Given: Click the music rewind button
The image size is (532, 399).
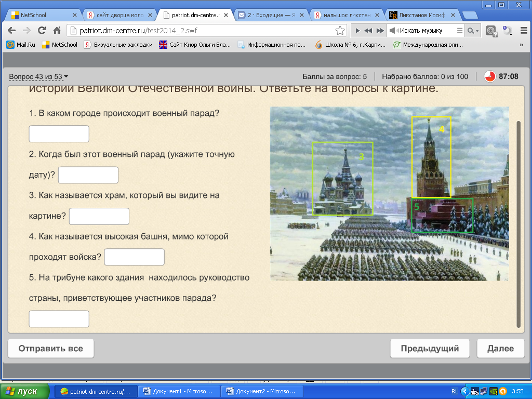Looking at the screenshot, I should point(368,31).
